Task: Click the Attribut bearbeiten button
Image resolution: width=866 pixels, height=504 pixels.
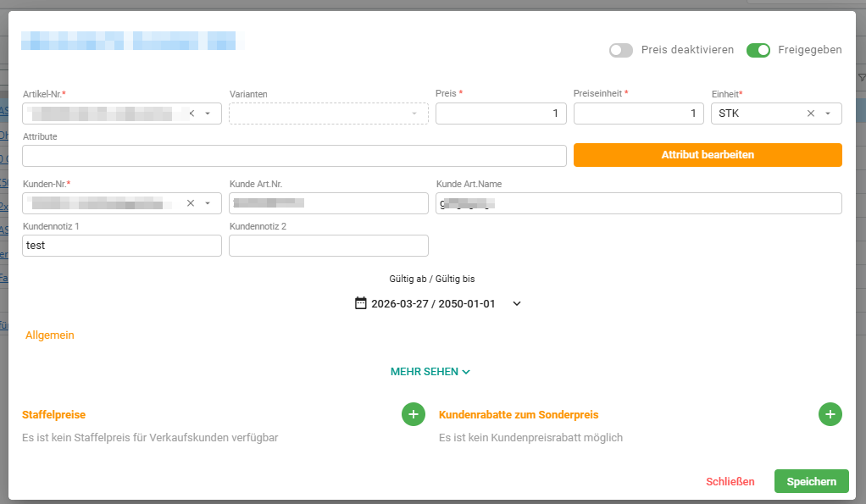Action: (708, 155)
